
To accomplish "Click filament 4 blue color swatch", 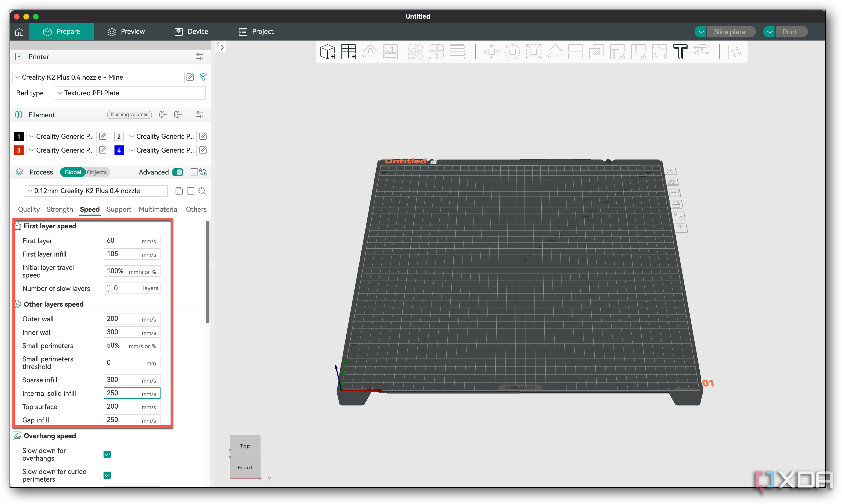I will tap(119, 150).
